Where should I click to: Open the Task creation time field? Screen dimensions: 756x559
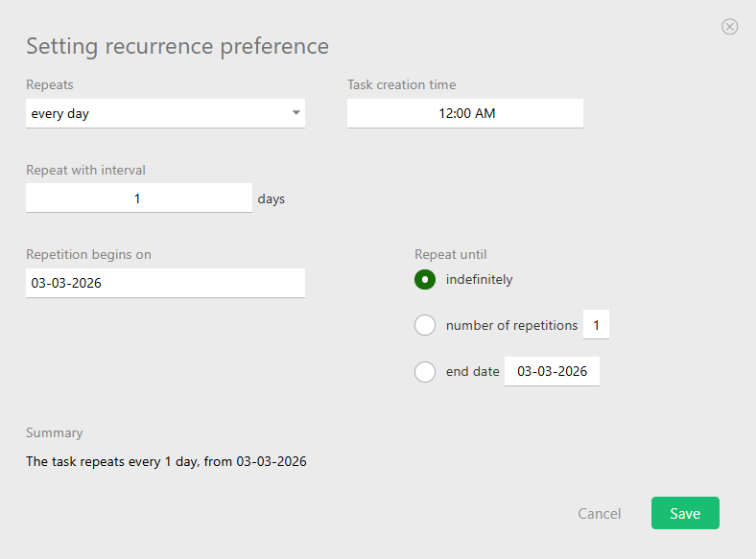click(x=465, y=113)
